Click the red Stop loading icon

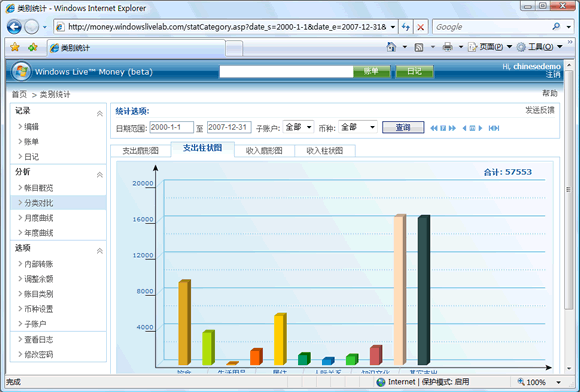pyautogui.click(x=421, y=27)
